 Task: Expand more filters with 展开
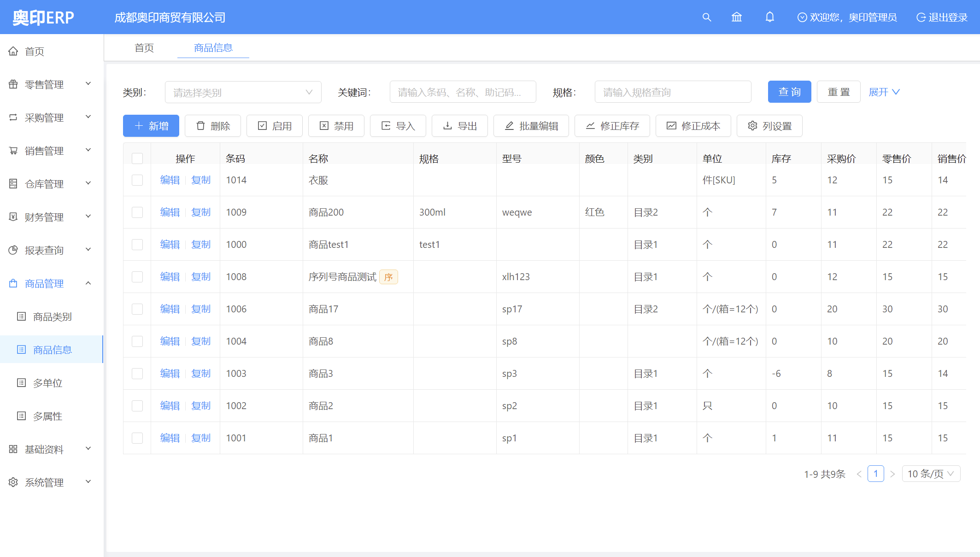[x=884, y=92]
